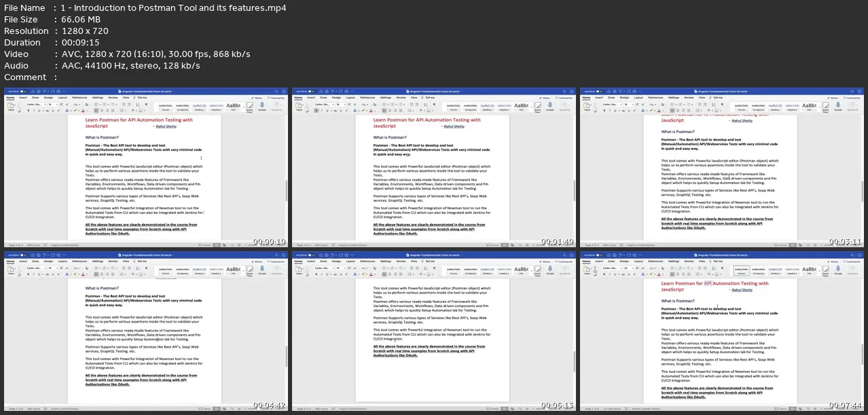Screen dimensions: 868x415
Task: Open the Design tab in the 00:03:11 frame
Action: point(624,97)
